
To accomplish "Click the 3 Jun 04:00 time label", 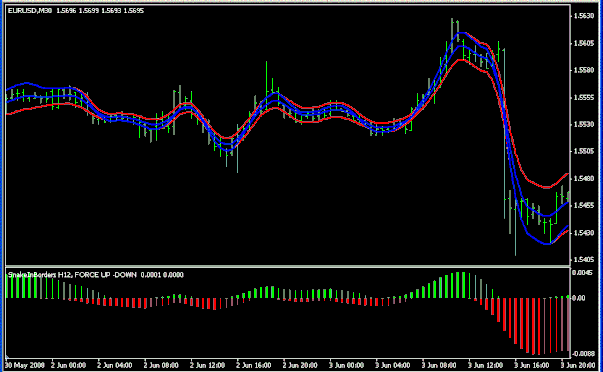I will click(x=393, y=365).
